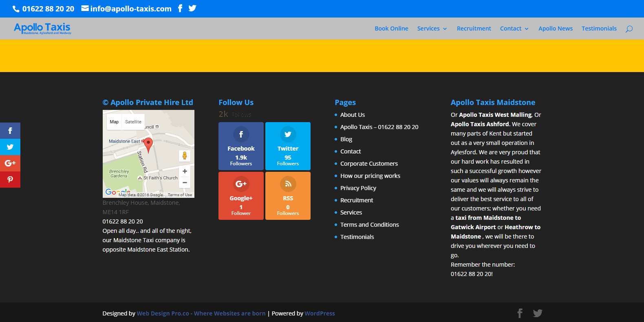
Task: Open the Privacy Policy link
Action: pos(358,188)
